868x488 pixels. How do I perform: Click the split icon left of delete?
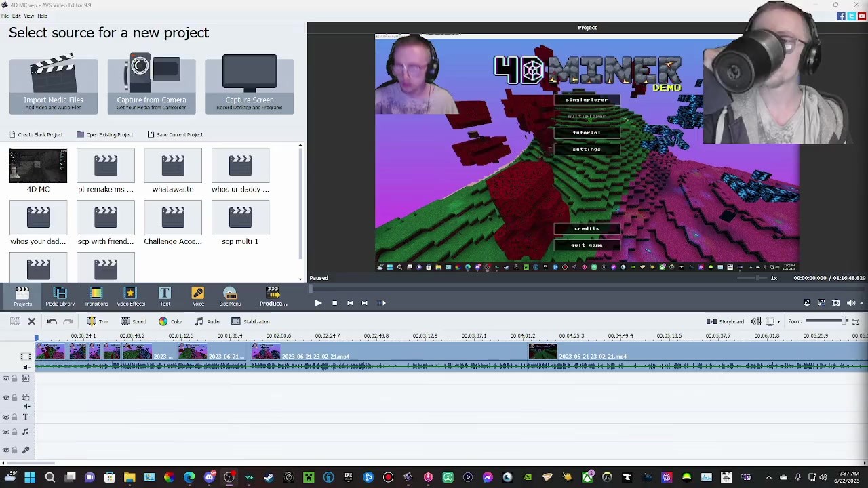[x=15, y=321]
